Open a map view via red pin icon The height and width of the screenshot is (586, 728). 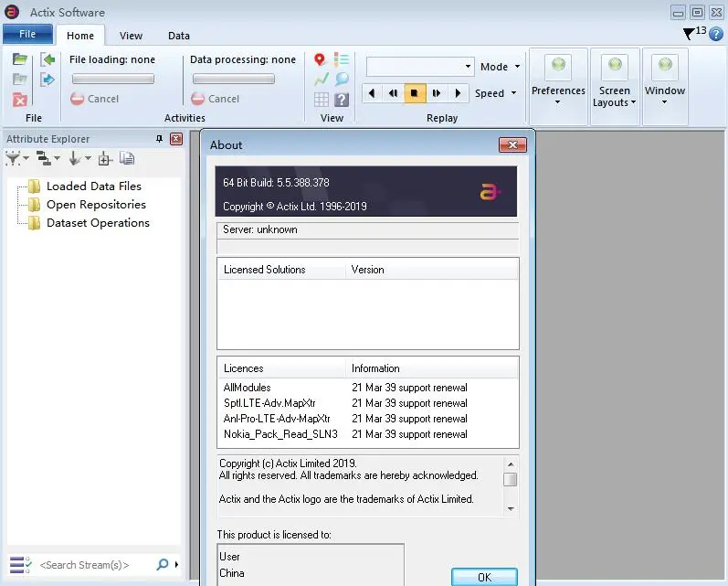320,59
